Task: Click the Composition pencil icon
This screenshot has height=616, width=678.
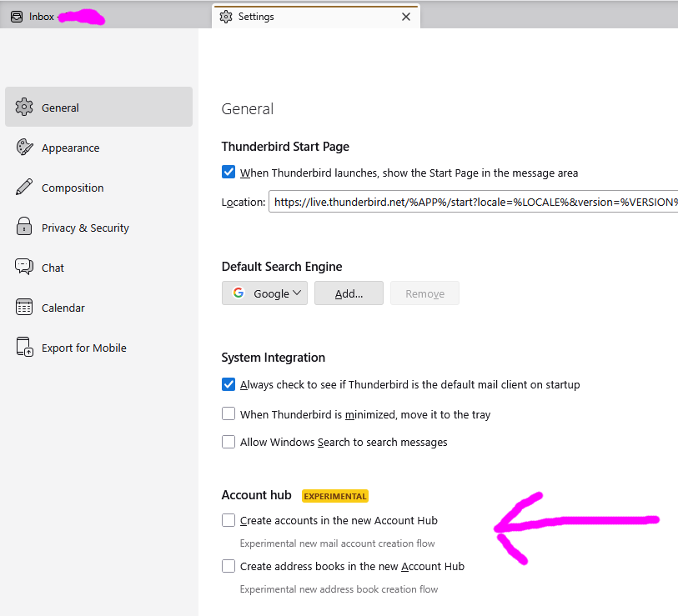Action: tap(24, 188)
